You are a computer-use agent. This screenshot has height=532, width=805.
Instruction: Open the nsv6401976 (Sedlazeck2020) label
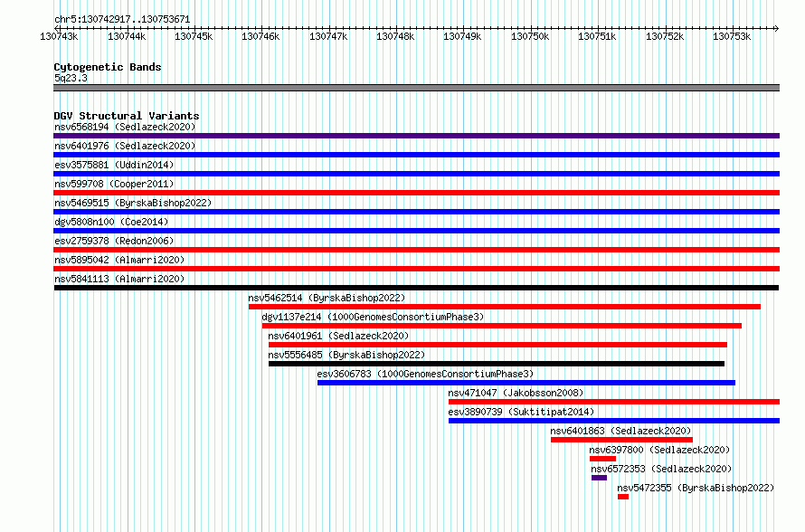(125, 146)
